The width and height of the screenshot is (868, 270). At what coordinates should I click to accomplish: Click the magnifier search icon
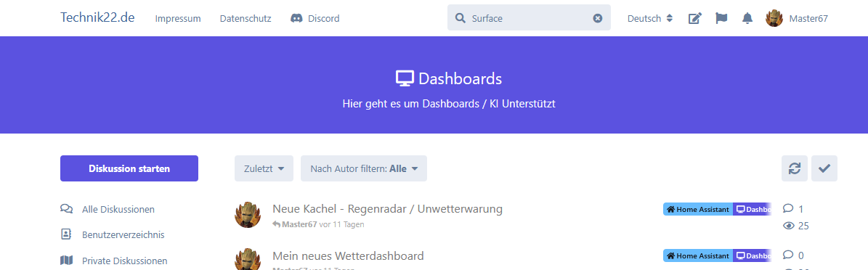[460, 18]
